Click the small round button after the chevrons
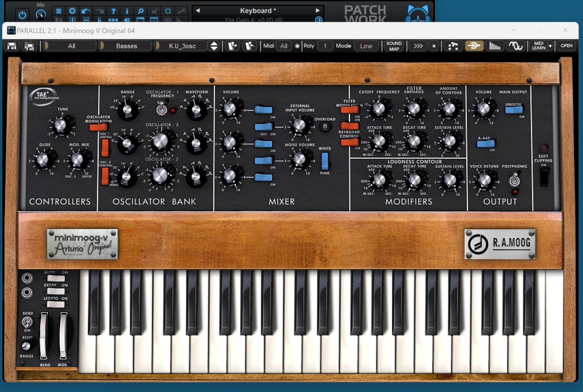Viewport: 583px width, 392px height. pyautogui.click(x=434, y=46)
